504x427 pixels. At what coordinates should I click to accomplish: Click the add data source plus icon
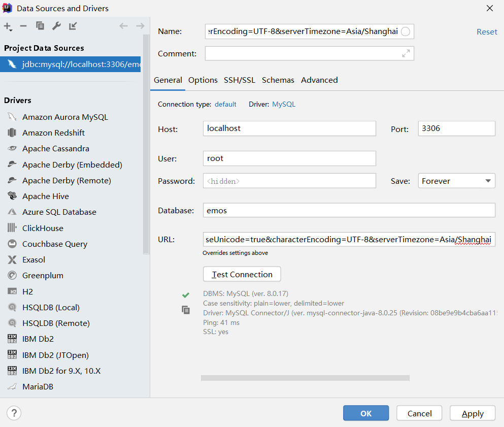7,26
